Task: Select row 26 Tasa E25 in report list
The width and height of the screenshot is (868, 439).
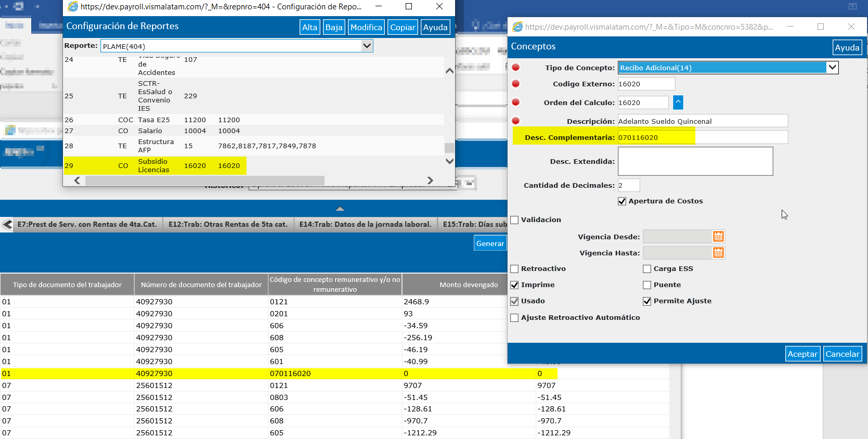Action: (254, 120)
